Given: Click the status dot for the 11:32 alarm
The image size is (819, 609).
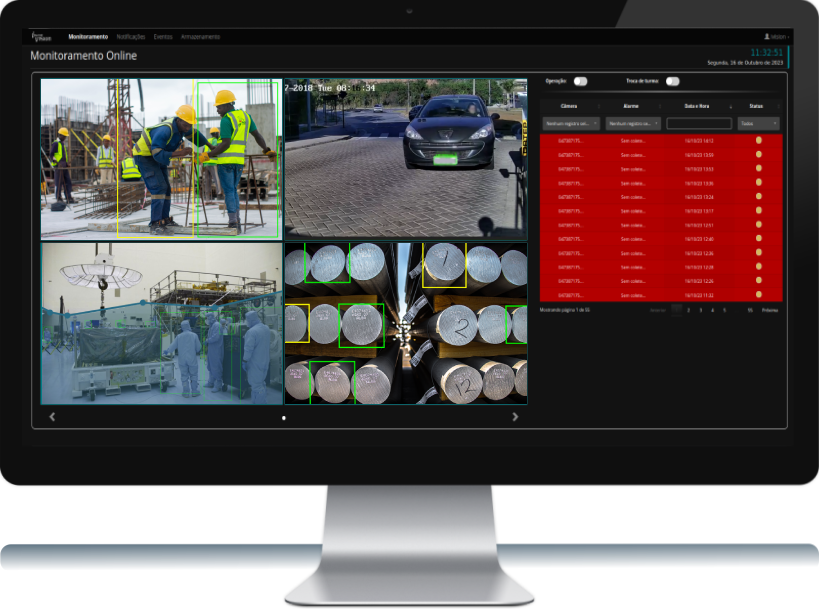Looking at the screenshot, I should (758, 295).
